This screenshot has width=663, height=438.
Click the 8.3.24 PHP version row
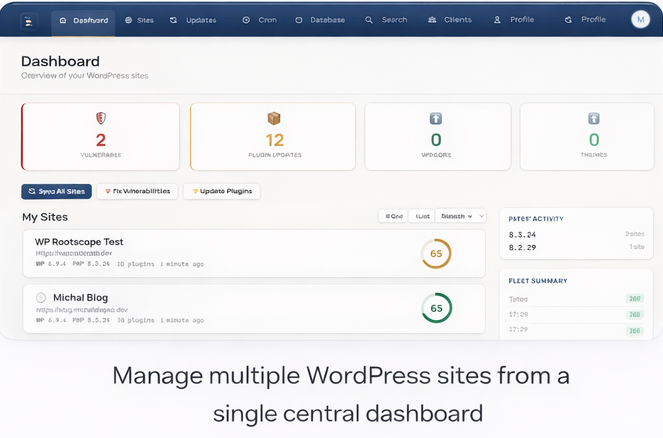(576, 234)
